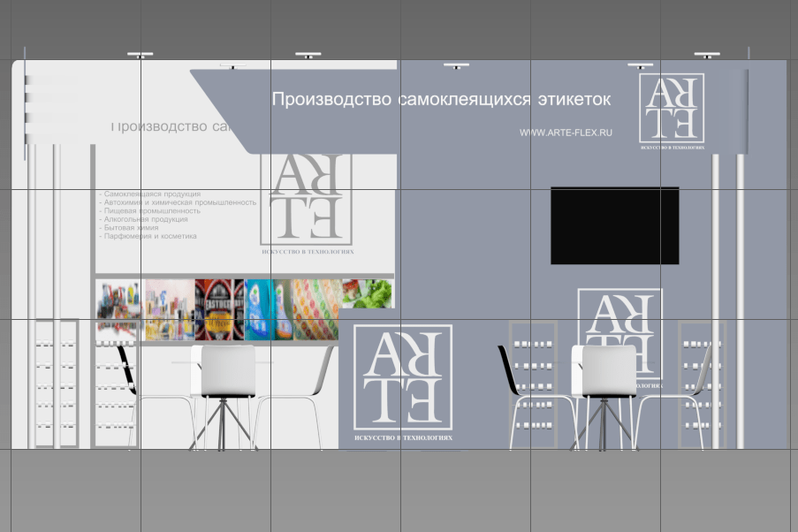The height and width of the screenshot is (532, 798).
Task: Select the blue detergent packaging photo
Action: pyautogui.click(x=269, y=309)
